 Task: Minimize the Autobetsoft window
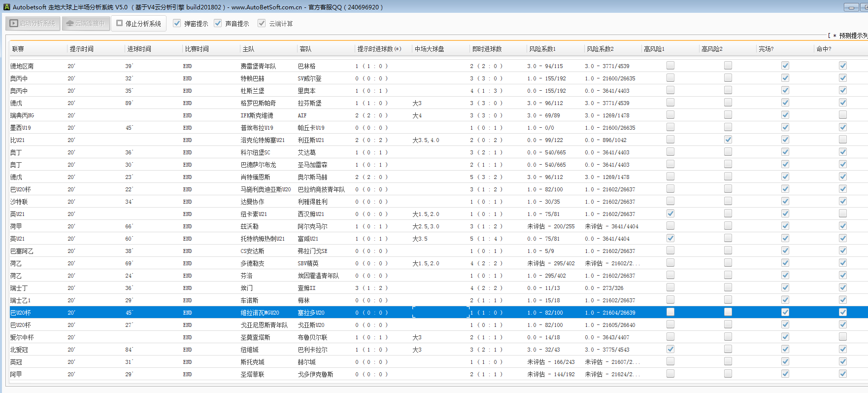851,7
